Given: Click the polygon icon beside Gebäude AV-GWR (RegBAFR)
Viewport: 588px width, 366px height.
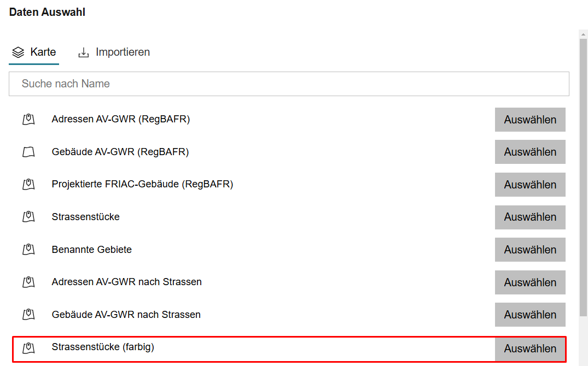Looking at the screenshot, I should click(x=28, y=152).
